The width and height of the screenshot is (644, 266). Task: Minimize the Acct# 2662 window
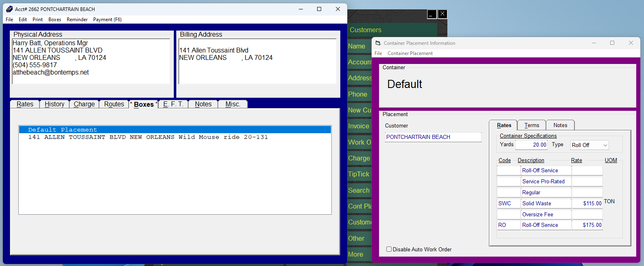tap(301, 9)
